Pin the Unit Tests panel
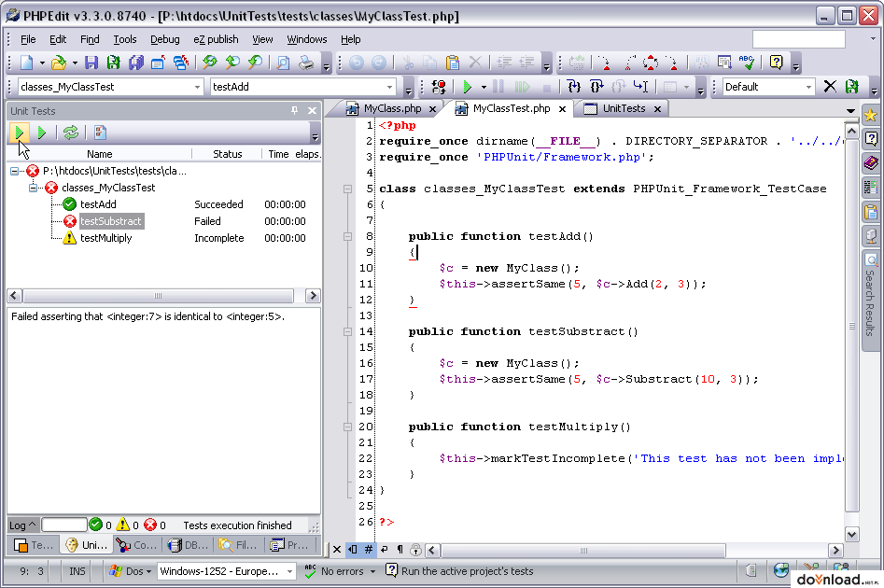 [294, 110]
